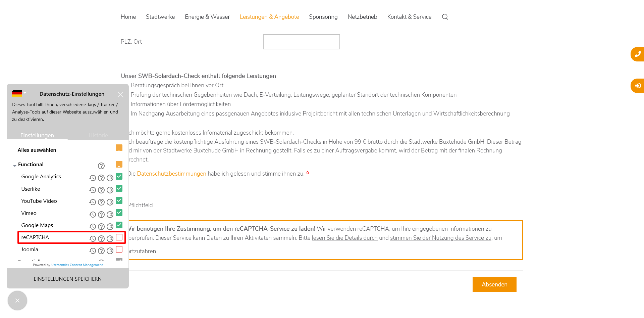Click Google Analytics ID icon
The image size is (644, 318).
tap(110, 178)
